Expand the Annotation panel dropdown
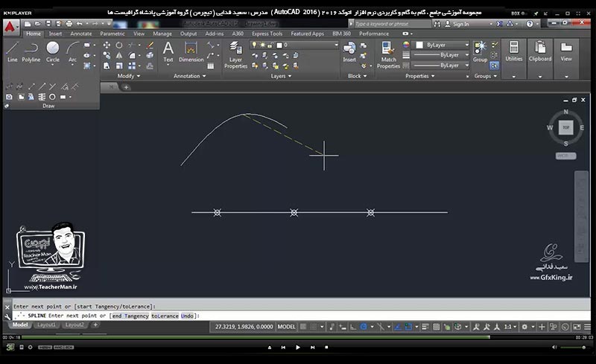The image size is (596, 364). pyautogui.click(x=190, y=76)
